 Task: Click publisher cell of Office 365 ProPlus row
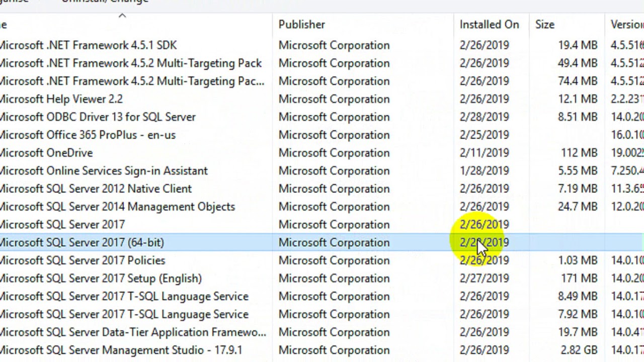coord(334,135)
